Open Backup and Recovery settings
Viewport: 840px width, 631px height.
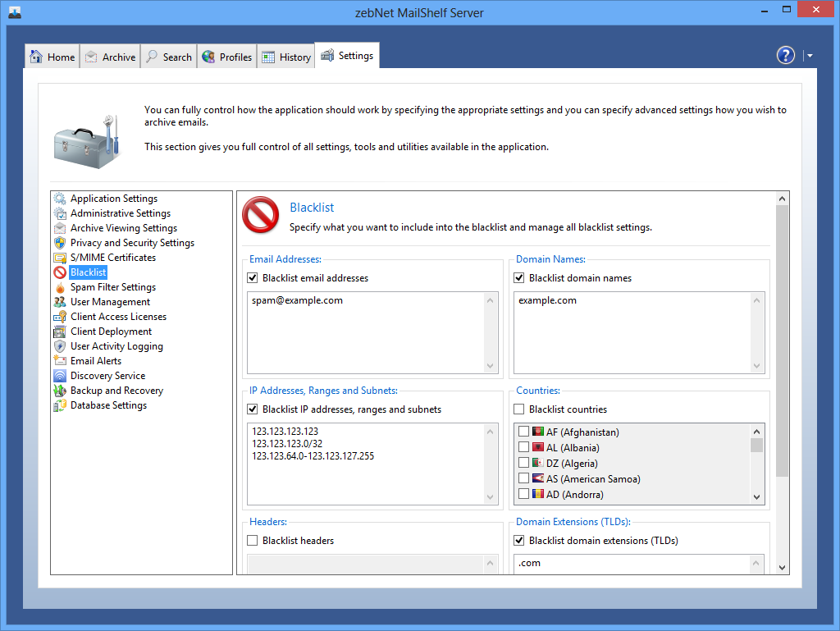coord(116,391)
